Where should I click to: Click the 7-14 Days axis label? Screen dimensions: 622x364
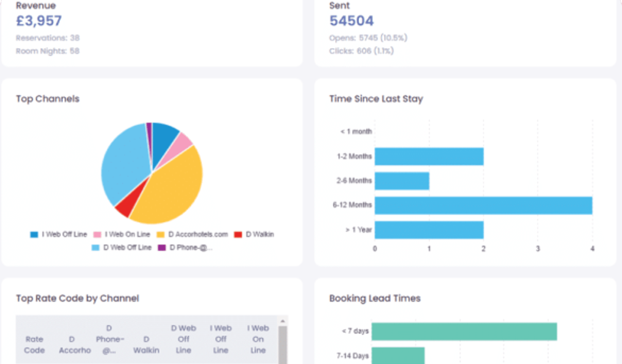[353, 356]
